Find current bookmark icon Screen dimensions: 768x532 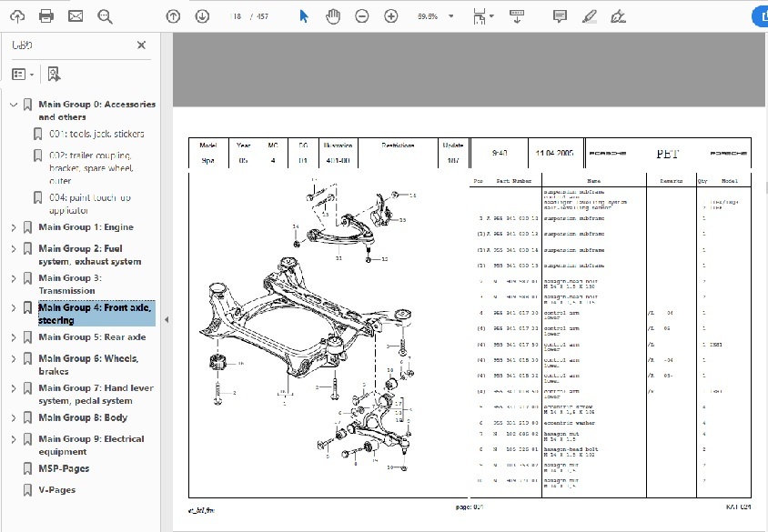tap(54, 75)
